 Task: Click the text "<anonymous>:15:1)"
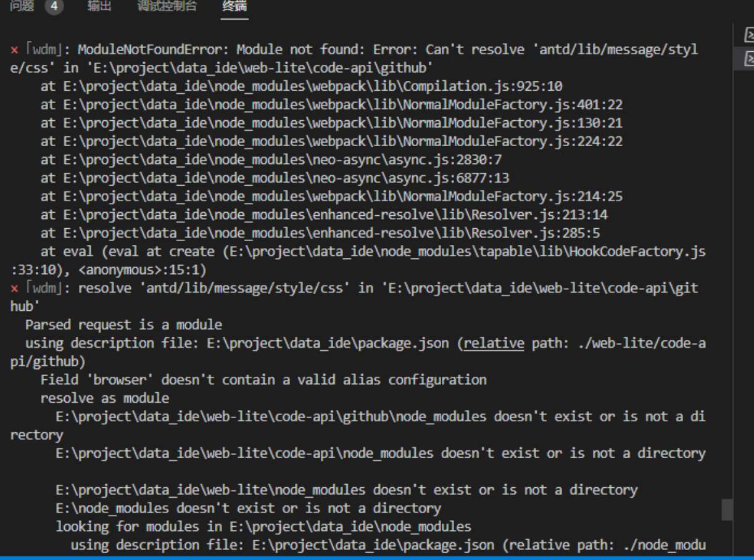click(x=143, y=270)
